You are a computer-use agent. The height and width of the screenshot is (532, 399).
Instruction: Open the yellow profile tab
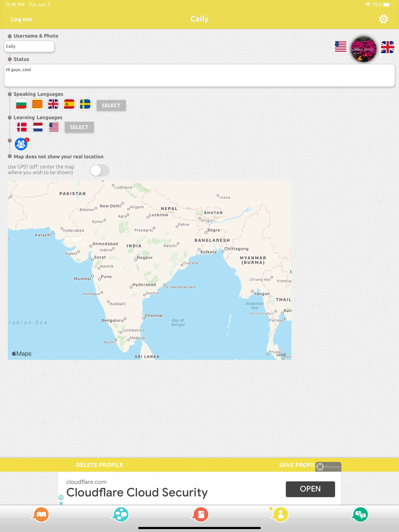point(280,515)
